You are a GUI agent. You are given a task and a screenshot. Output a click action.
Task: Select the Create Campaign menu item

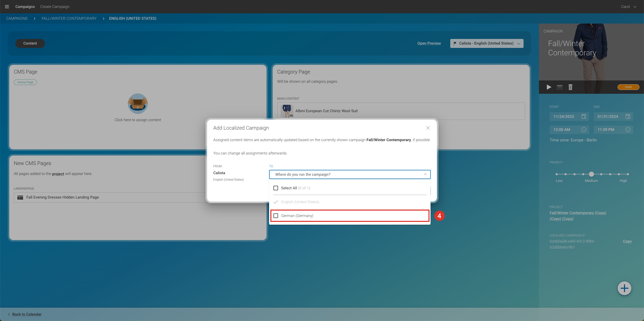pyautogui.click(x=55, y=6)
